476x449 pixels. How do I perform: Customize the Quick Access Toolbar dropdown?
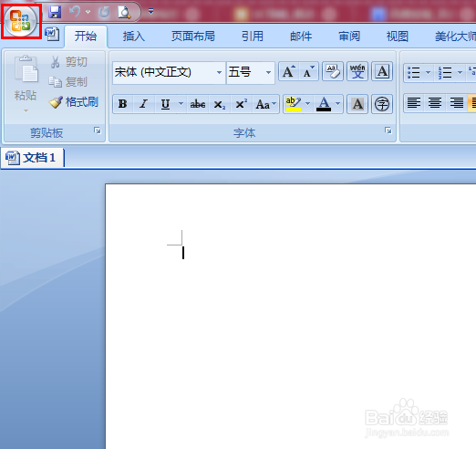point(150,12)
